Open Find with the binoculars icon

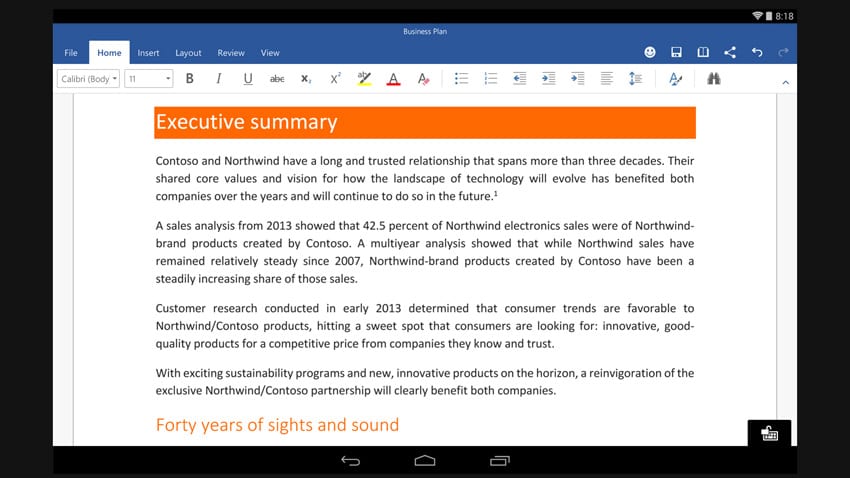[x=714, y=79]
